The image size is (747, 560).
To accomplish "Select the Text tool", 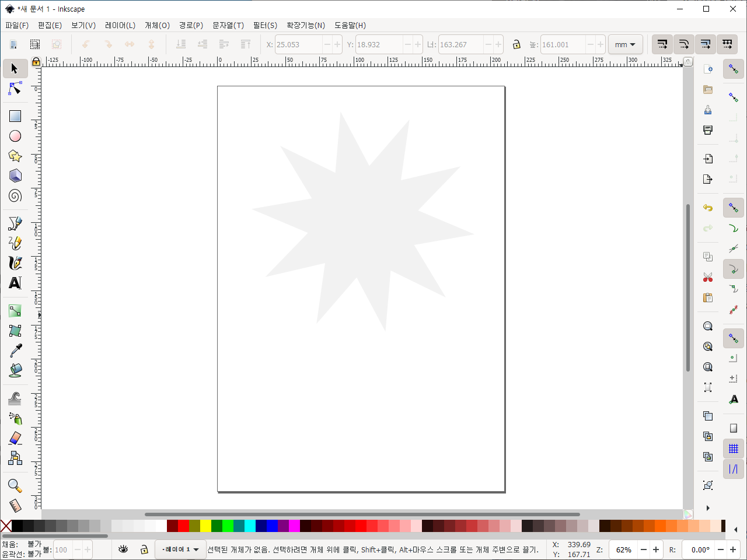I will pyautogui.click(x=15, y=283).
